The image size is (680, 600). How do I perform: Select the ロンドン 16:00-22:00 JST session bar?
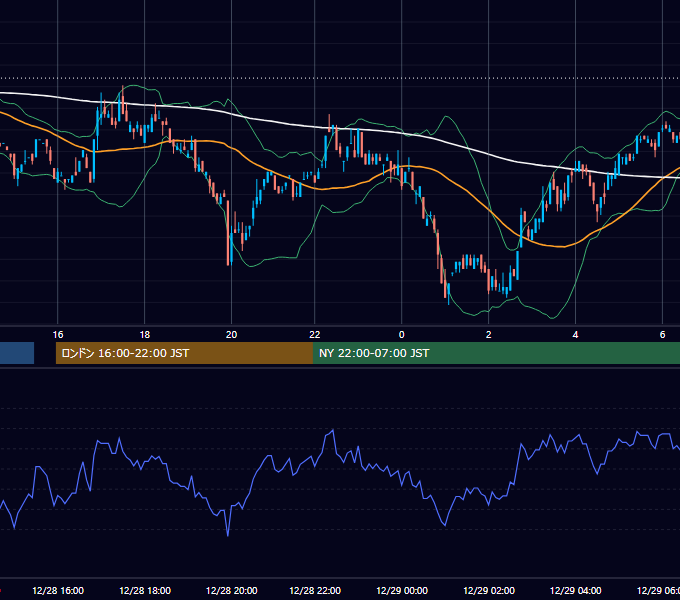[x=184, y=353]
